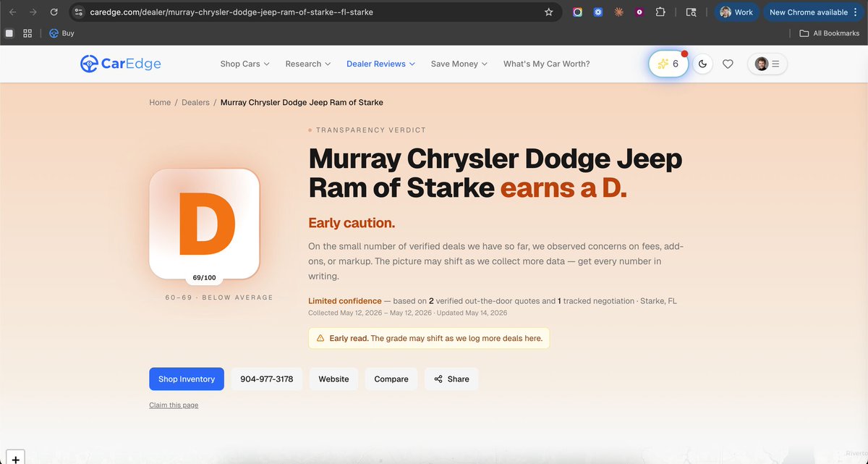Open the blue gear extension icon
868x464 pixels.
click(x=598, y=12)
